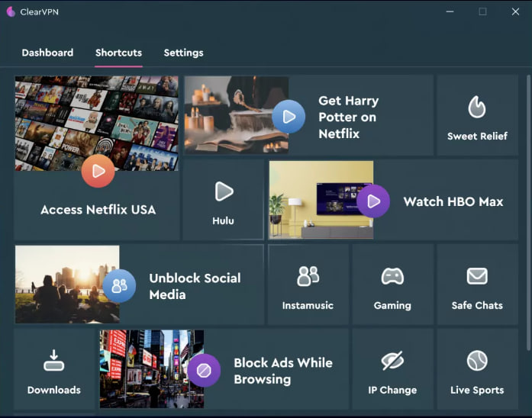This screenshot has width=532, height=418.
Task: Minimize the ClearVPN window
Action: [450, 11]
